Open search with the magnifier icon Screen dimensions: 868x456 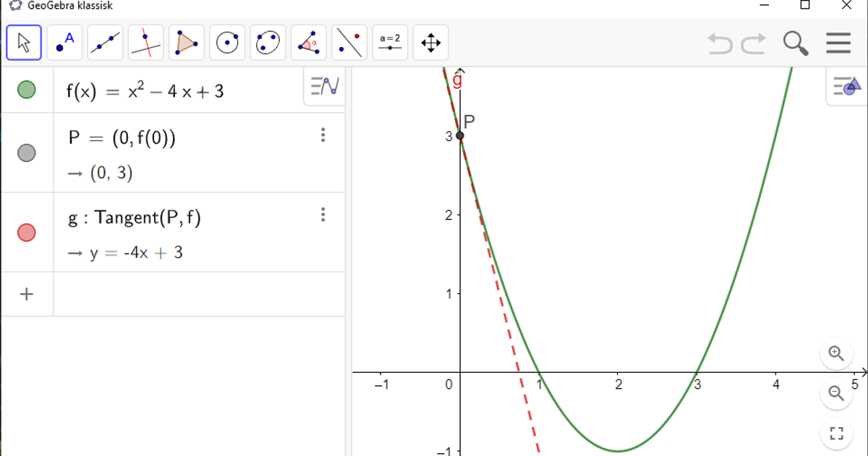pos(796,43)
